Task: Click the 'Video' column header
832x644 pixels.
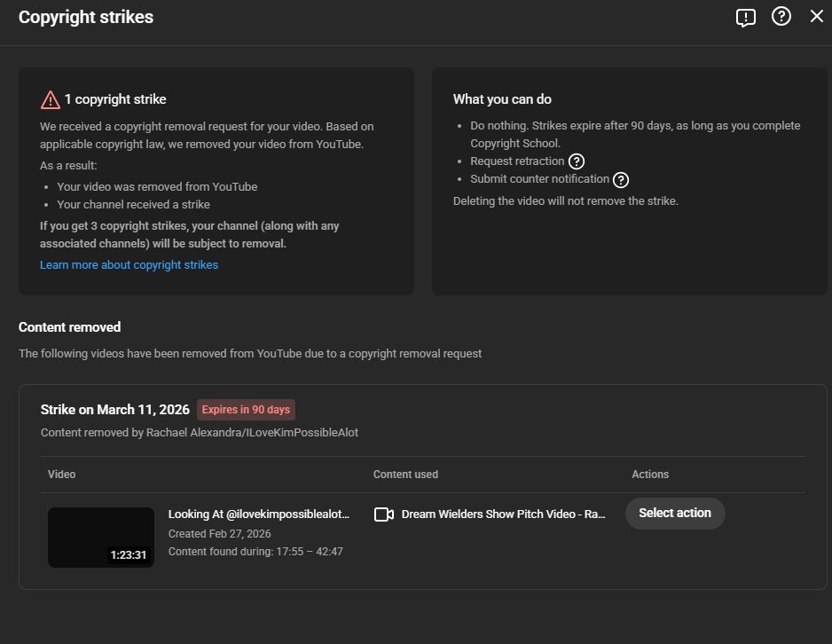Action: point(61,475)
